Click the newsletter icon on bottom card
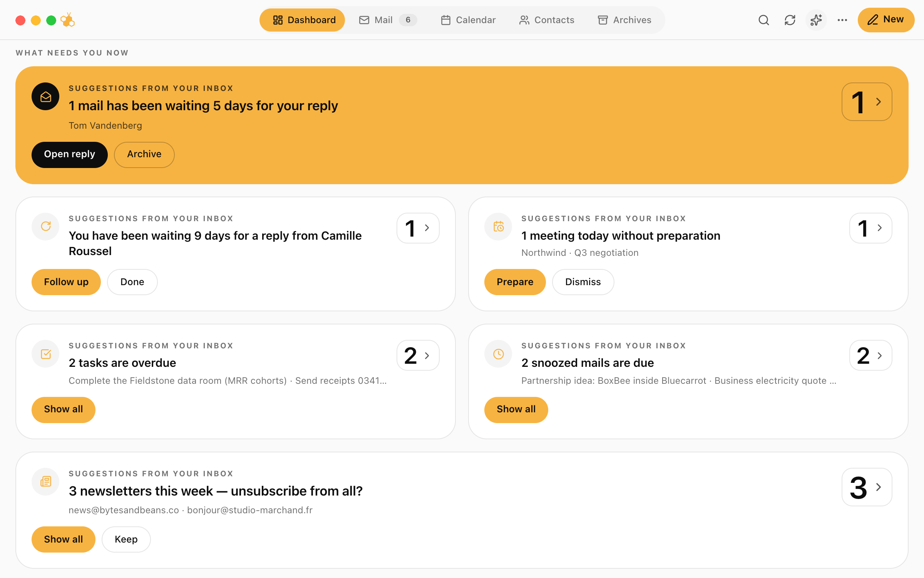This screenshot has width=924, height=578. (45, 482)
